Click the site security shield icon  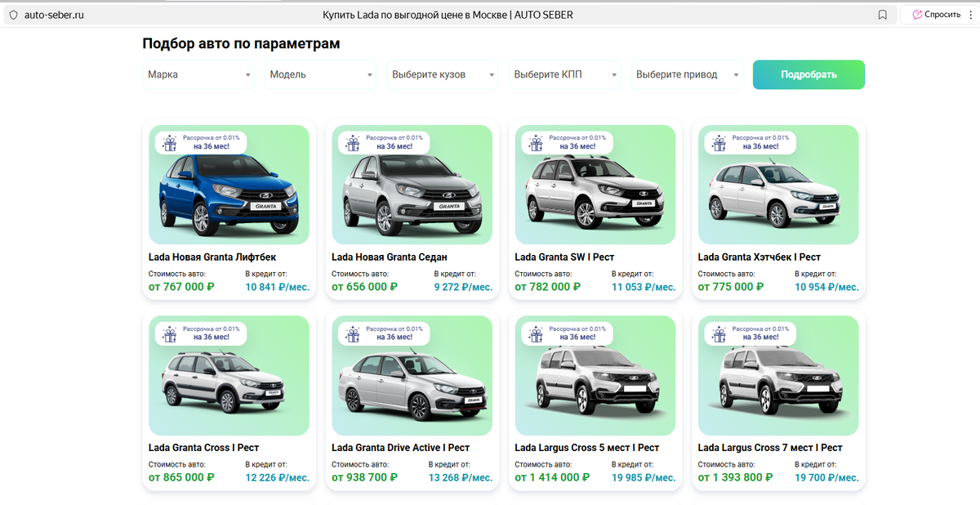coord(12,15)
